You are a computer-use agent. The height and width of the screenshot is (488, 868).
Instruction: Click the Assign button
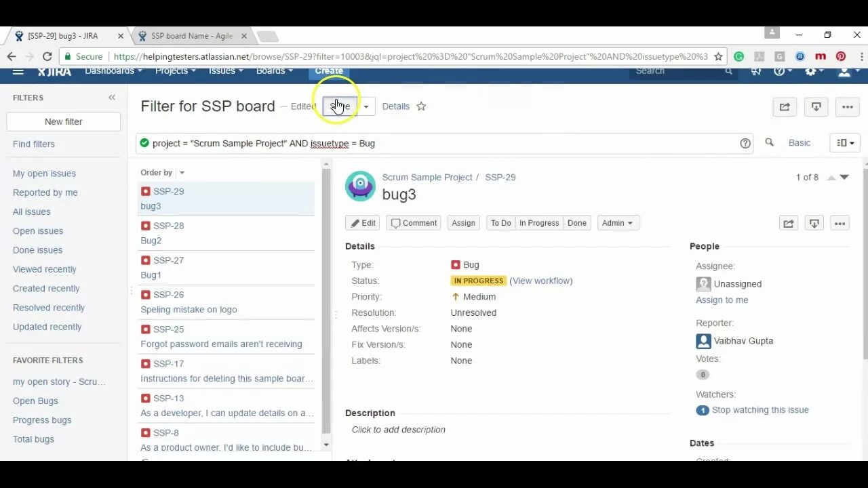[x=464, y=223]
